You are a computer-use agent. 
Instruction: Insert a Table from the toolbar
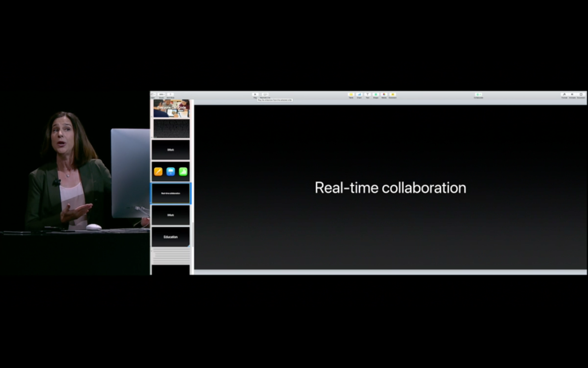tap(351, 95)
